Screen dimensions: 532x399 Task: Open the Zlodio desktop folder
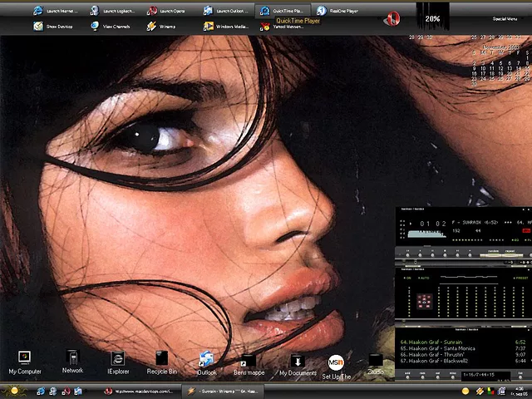coord(376,360)
